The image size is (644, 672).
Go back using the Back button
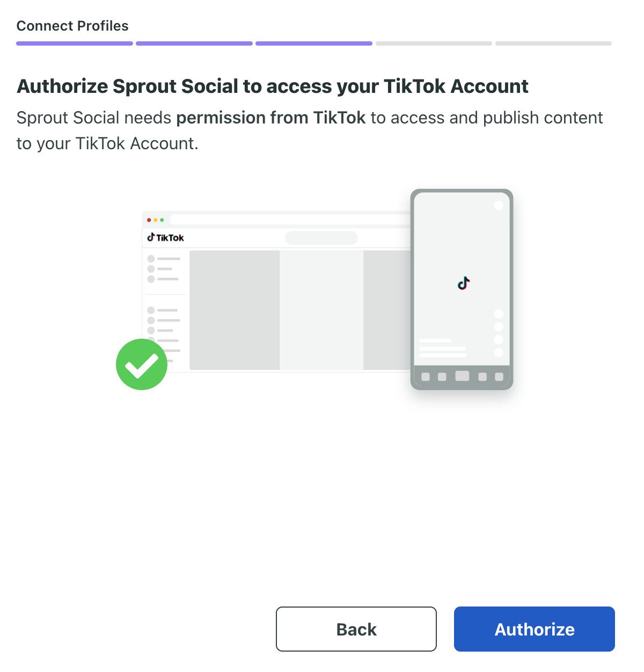click(356, 629)
